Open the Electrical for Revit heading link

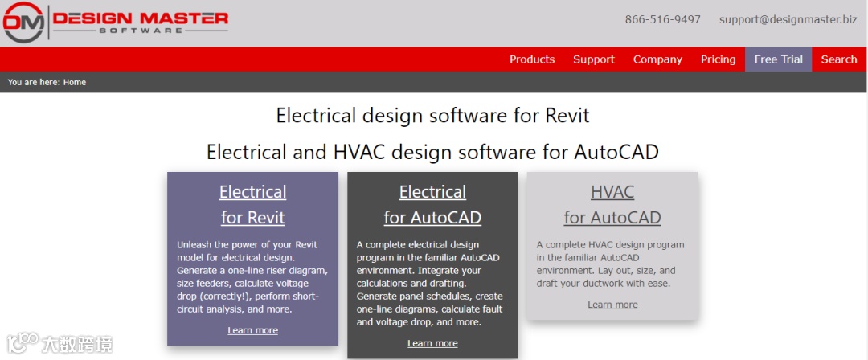(x=253, y=204)
